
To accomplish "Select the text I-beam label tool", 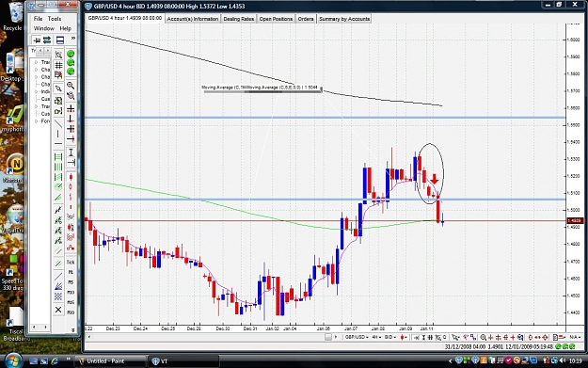I will coord(71,152).
